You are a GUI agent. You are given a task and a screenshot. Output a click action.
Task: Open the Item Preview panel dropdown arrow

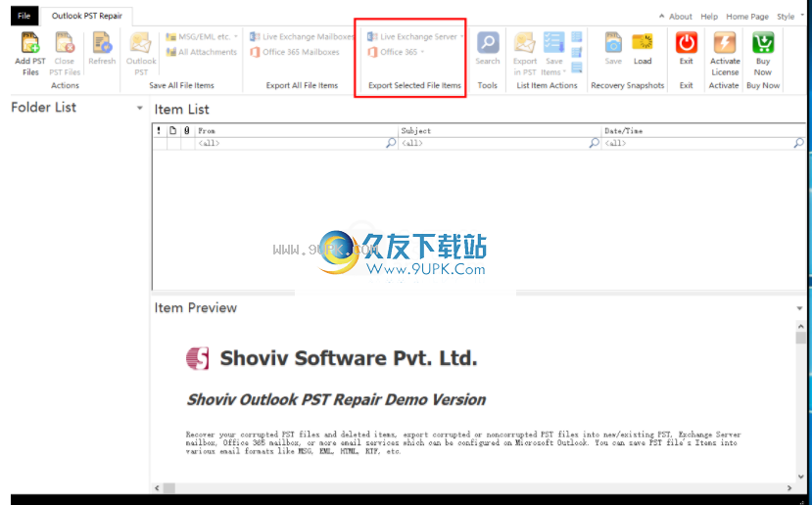(799, 308)
